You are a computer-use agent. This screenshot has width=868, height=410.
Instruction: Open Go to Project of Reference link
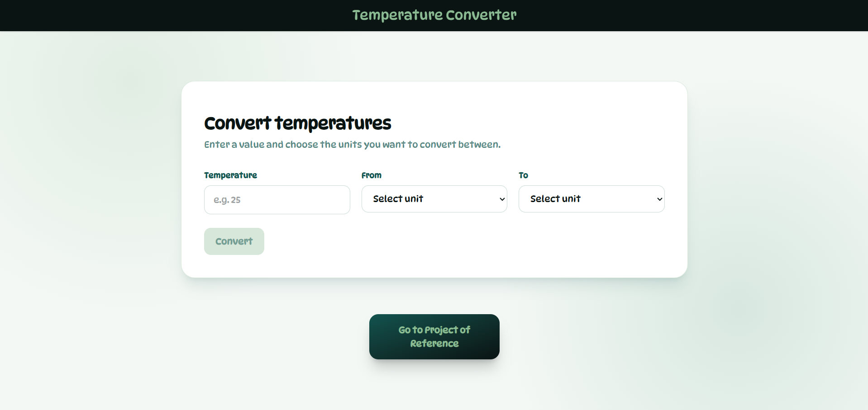point(434,337)
